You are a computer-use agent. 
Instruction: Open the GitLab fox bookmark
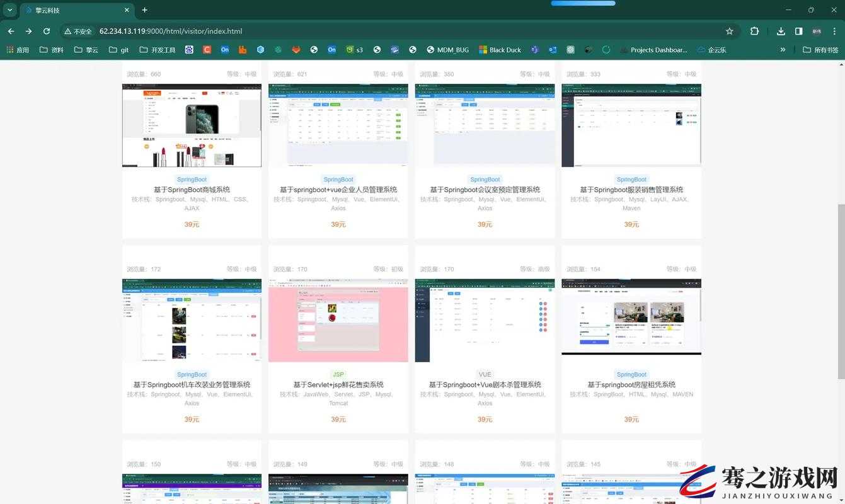pyautogui.click(x=296, y=50)
